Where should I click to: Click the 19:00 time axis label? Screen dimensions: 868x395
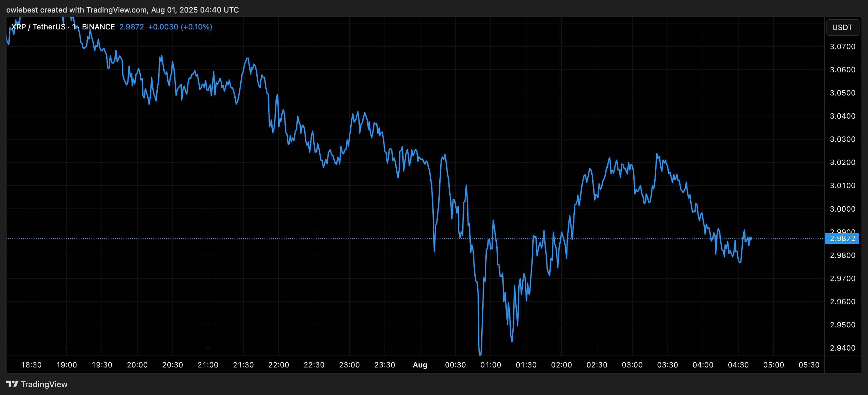[x=67, y=365]
